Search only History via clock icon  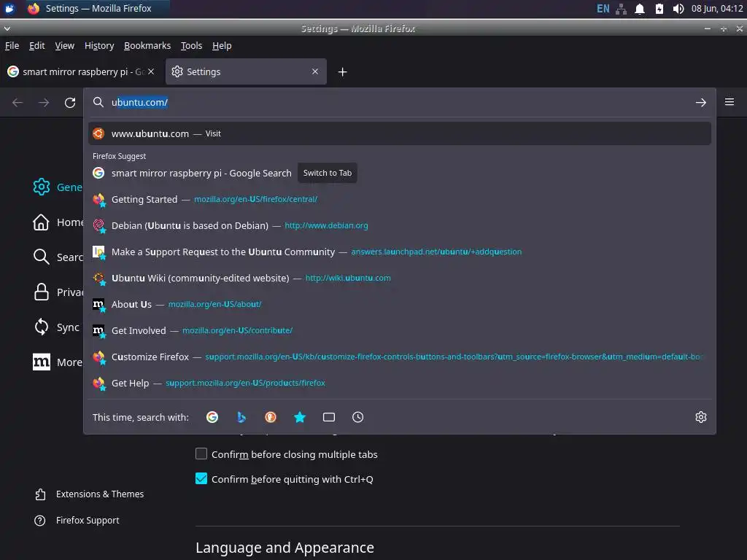[x=357, y=417]
